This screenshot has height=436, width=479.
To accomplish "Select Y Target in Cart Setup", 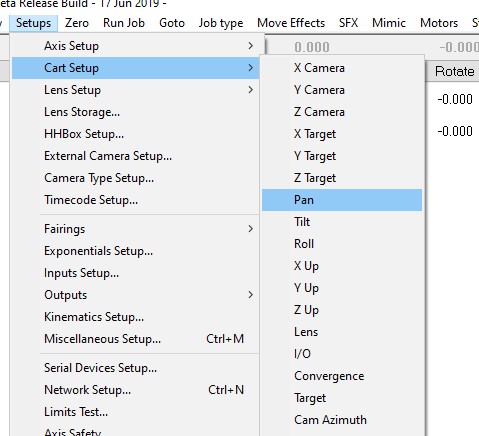I will tap(342, 156).
